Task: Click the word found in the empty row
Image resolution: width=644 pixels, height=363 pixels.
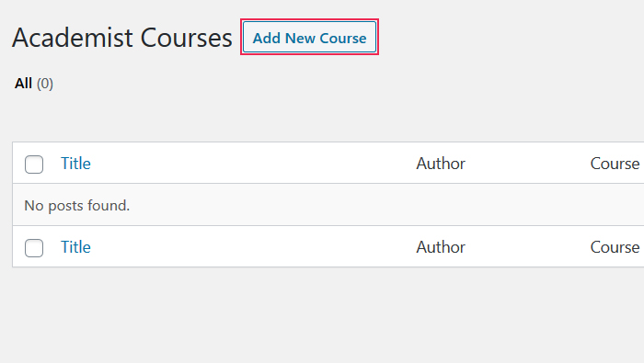Action: pos(109,205)
